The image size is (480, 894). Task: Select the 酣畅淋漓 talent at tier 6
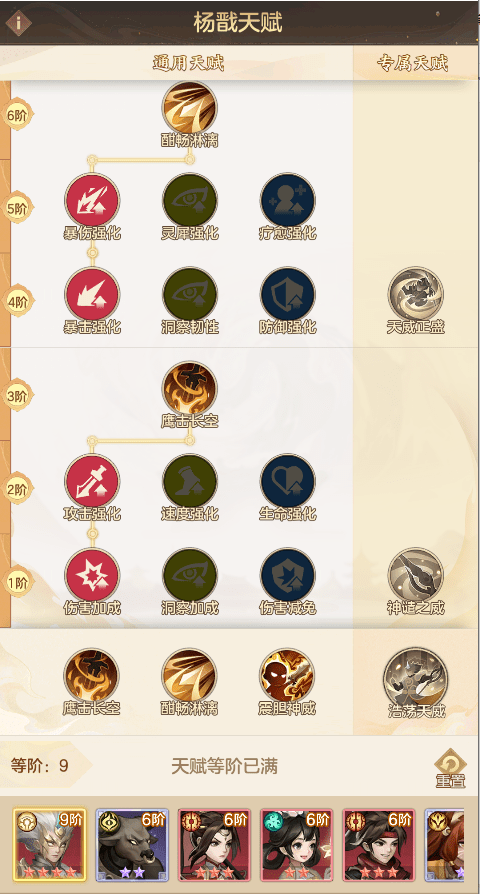pos(190,109)
